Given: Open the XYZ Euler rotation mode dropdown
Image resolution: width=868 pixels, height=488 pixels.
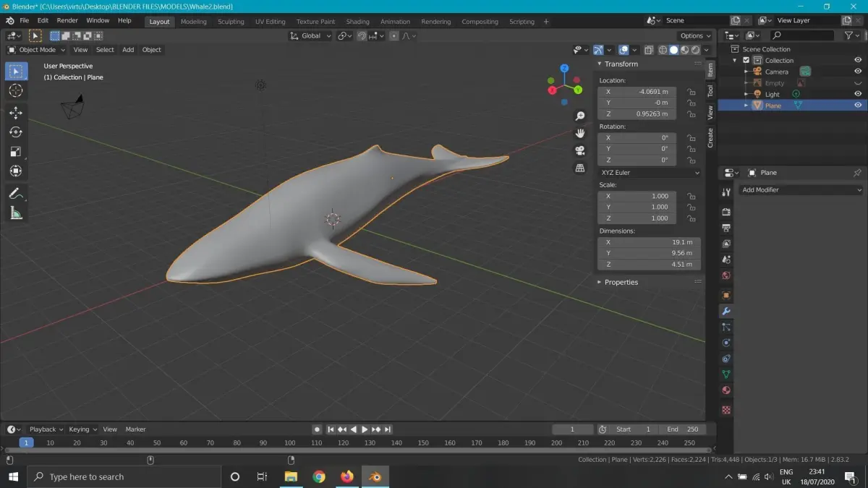Looking at the screenshot, I should 650,173.
